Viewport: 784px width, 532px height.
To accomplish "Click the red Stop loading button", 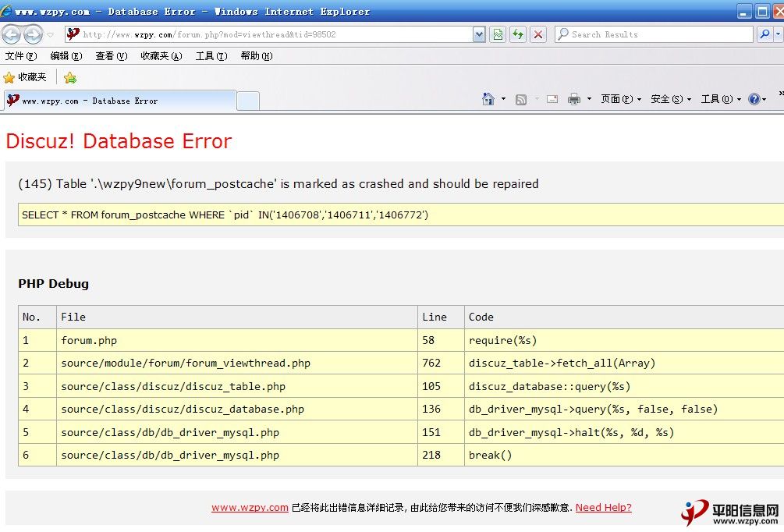I will (x=538, y=34).
